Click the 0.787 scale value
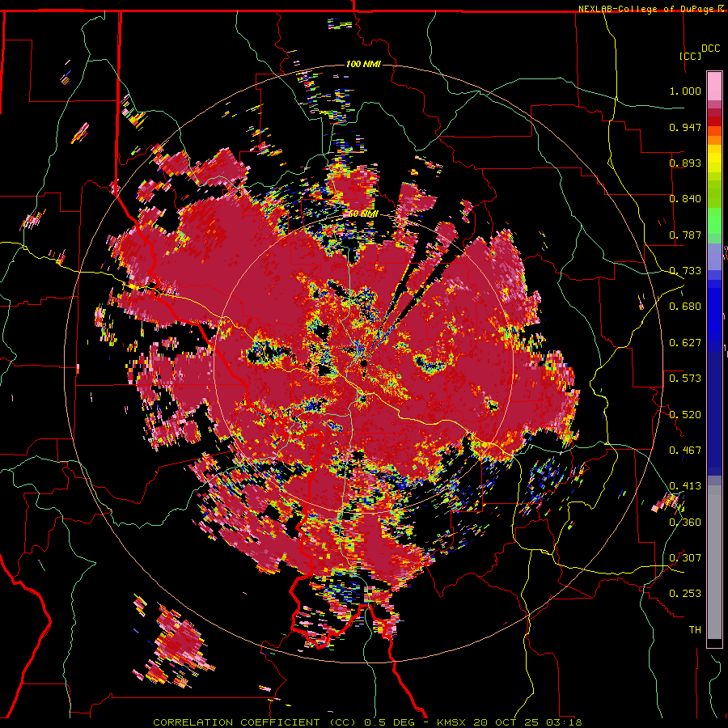The image size is (728, 728). click(x=685, y=235)
